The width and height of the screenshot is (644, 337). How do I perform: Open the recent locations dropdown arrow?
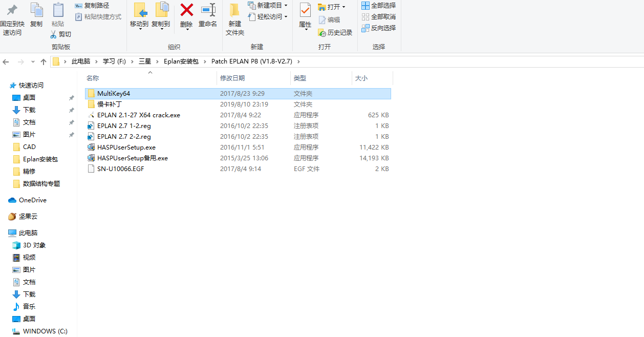coord(32,61)
